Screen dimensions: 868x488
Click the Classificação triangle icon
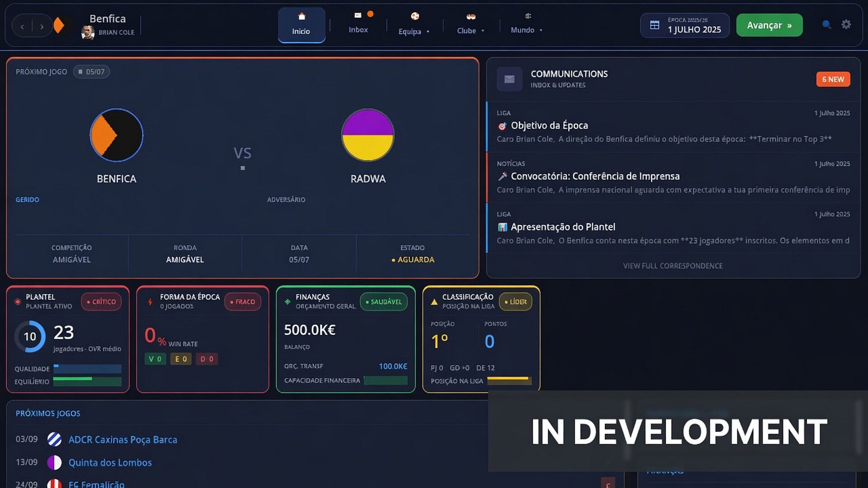(x=434, y=302)
